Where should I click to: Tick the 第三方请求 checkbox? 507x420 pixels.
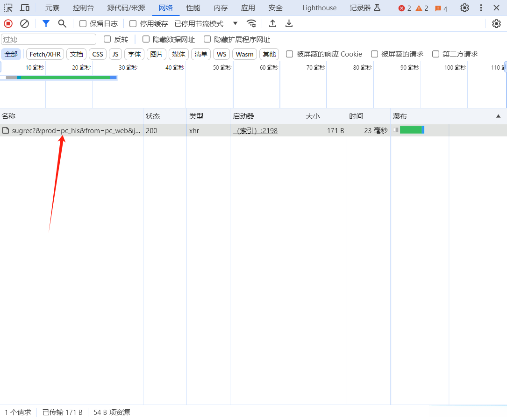click(x=436, y=54)
